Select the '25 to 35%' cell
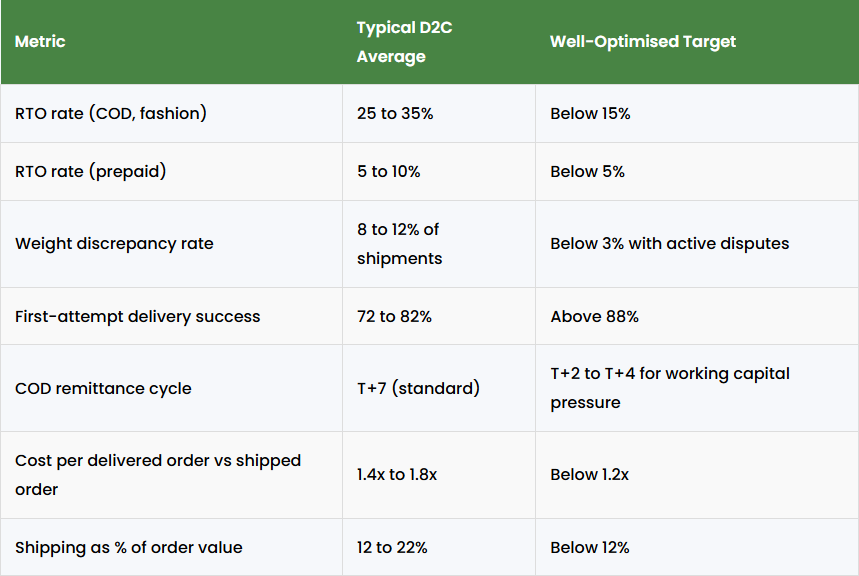This screenshot has width=859, height=576. point(439,113)
